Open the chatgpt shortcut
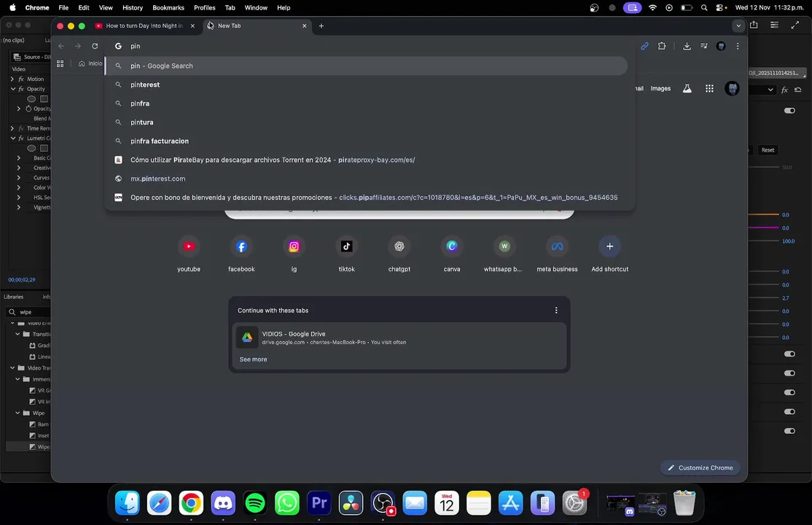 [399, 246]
